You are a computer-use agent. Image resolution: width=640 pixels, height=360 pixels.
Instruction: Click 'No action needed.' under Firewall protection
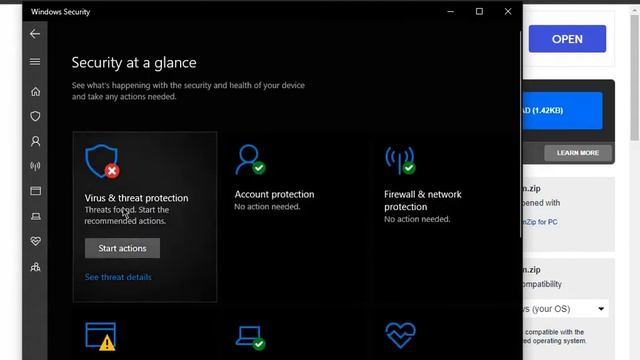(x=417, y=219)
